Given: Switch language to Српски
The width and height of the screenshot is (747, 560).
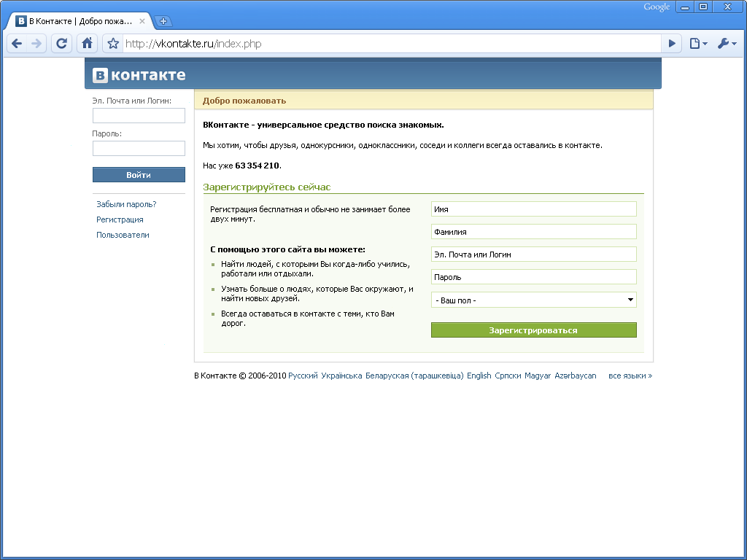Looking at the screenshot, I should [x=508, y=376].
